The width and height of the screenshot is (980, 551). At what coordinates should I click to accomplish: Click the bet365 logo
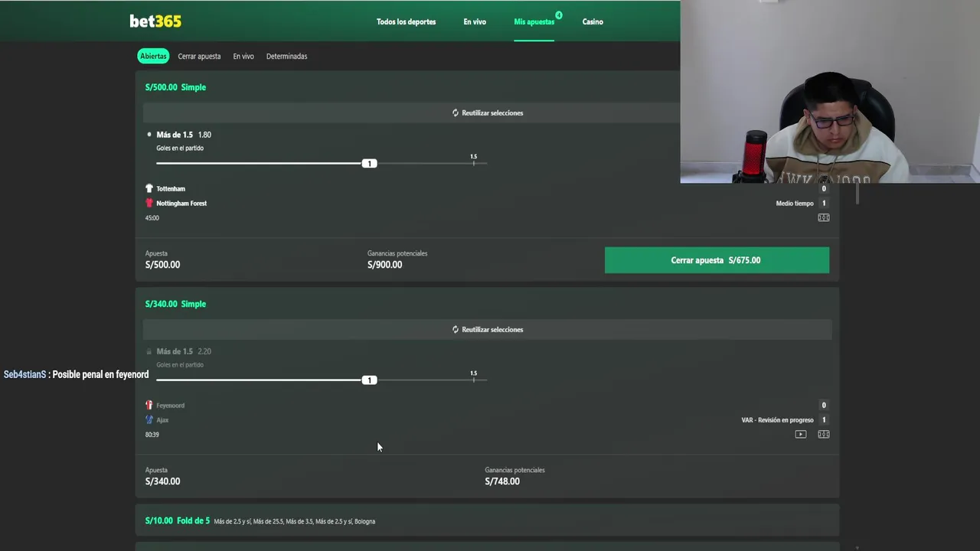coord(155,21)
